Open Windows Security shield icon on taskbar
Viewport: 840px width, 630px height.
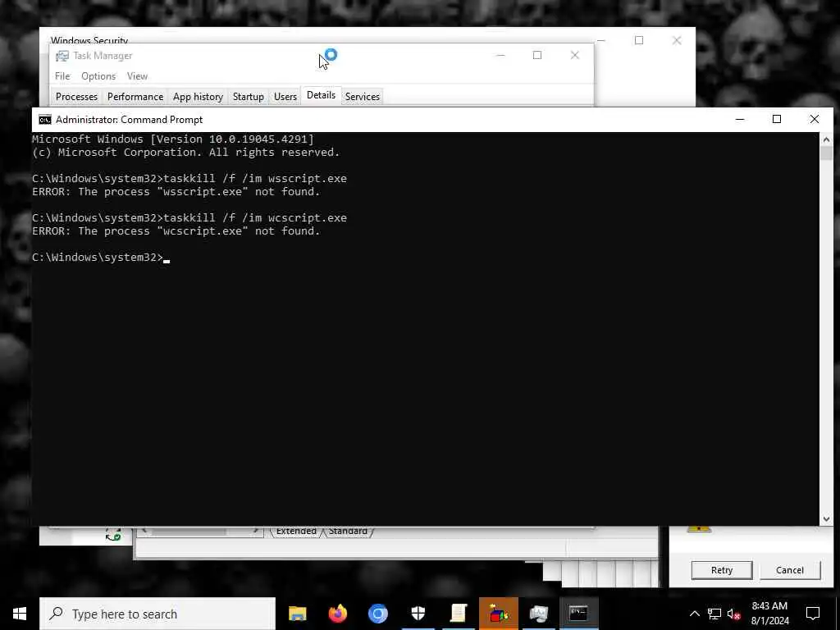[x=418, y=614]
